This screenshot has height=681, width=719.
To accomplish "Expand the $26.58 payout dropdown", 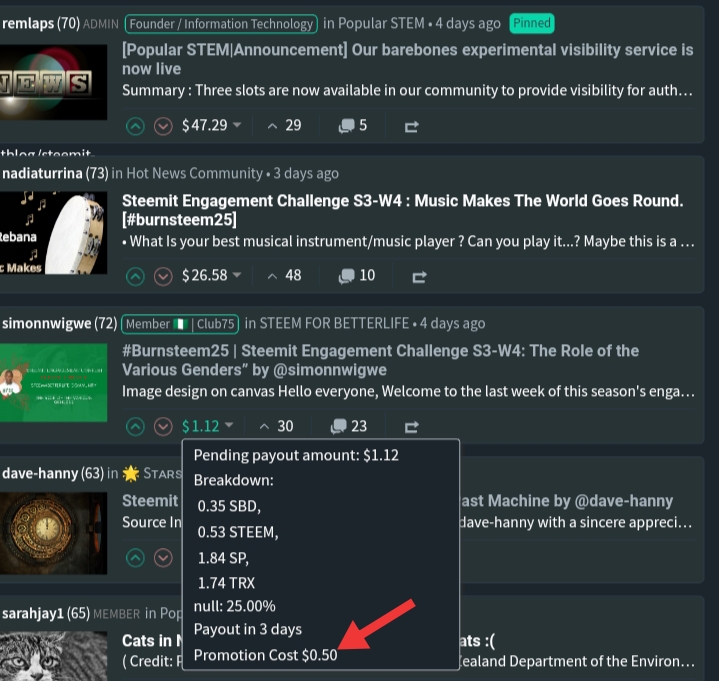I will pyautogui.click(x=211, y=275).
